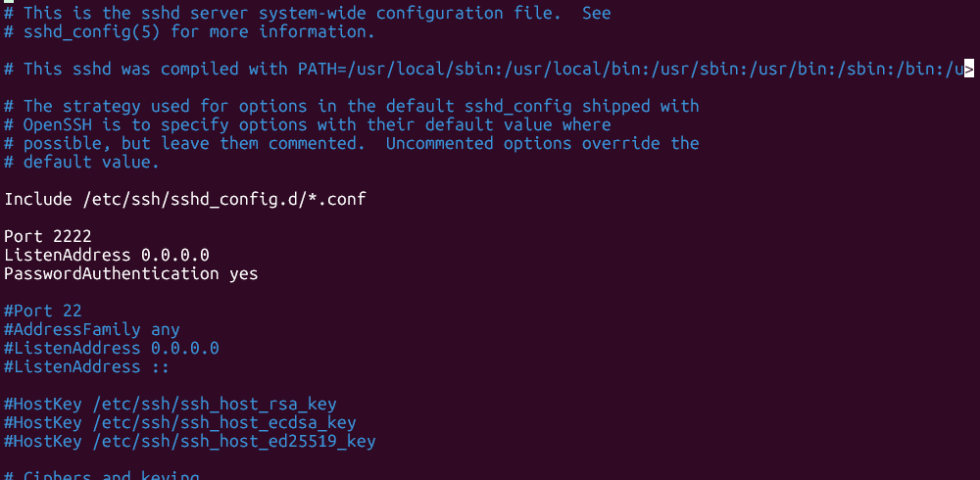Click the word PATH in the compiled comment
This screenshot has height=480, width=980.
pos(317,70)
